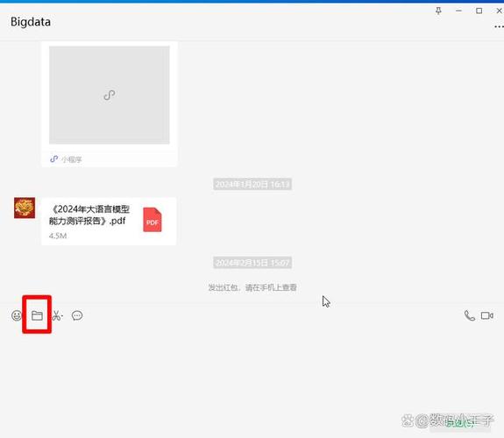The height and width of the screenshot is (438, 504).
Task: Click the red PDF file icon
Action: click(x=153, y=220)
